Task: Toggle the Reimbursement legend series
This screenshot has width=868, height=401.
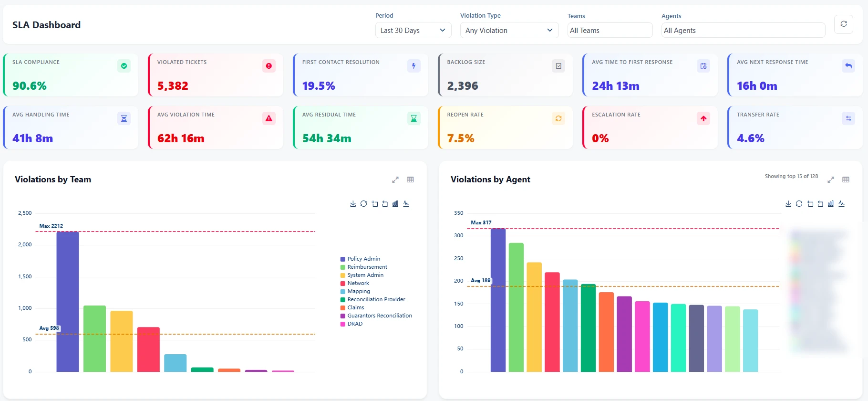Action: 363,267
